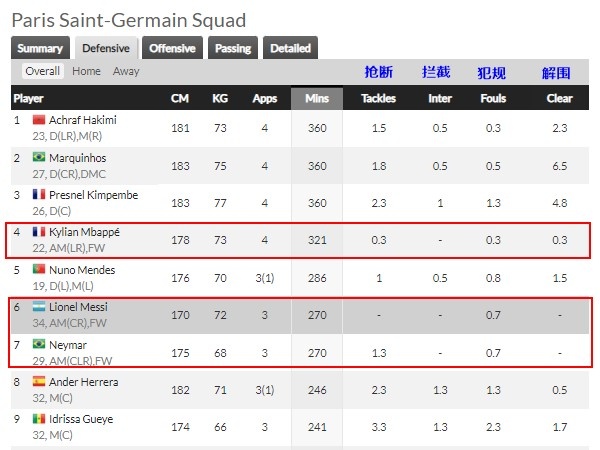600x450 pixels.
Task: Sort table by Tackles column header
Action: click(x=378, y=99)
